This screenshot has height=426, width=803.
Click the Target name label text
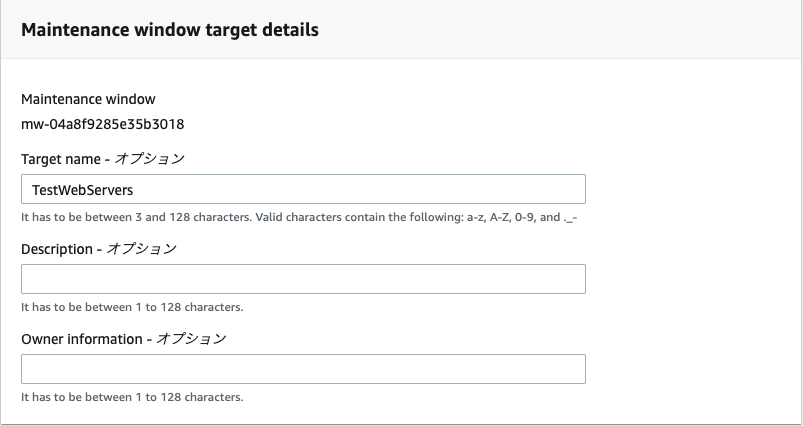61,159
